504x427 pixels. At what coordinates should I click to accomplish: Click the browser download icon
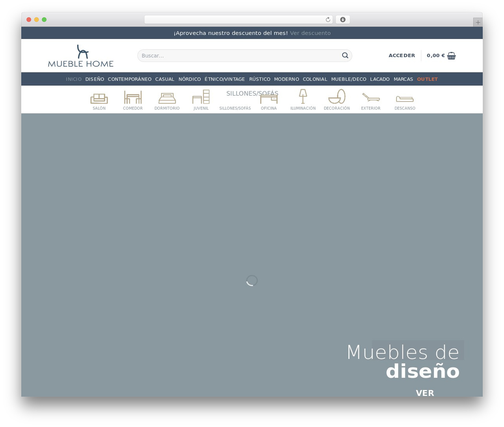[343, 20]
